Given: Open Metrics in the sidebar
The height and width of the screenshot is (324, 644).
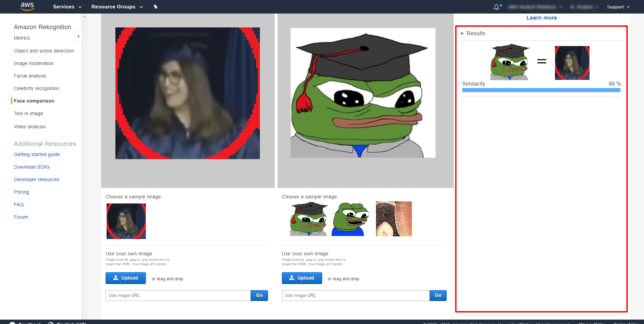Looking at the screenshot, I should pyautogui.click(x=22, y=38).
